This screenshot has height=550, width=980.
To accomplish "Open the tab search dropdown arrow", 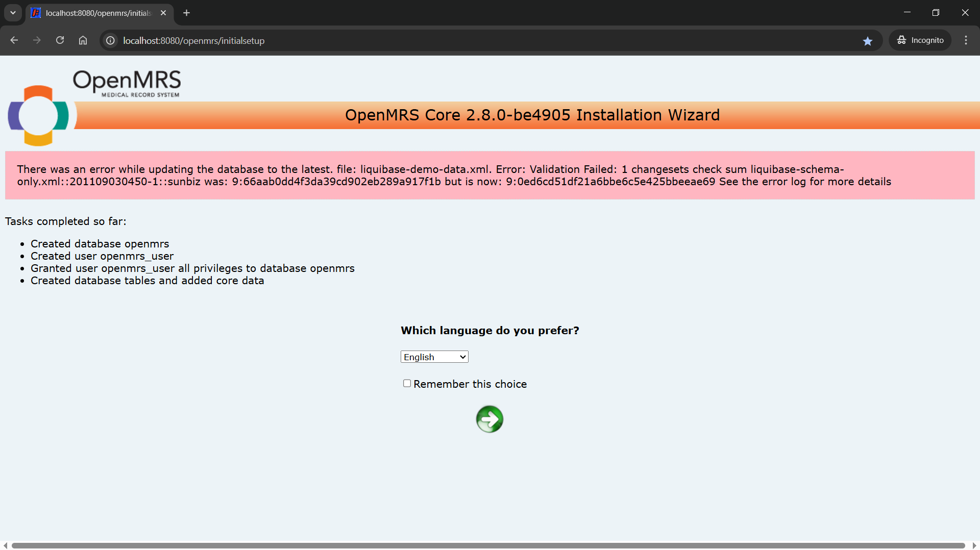I will [13, 13].
